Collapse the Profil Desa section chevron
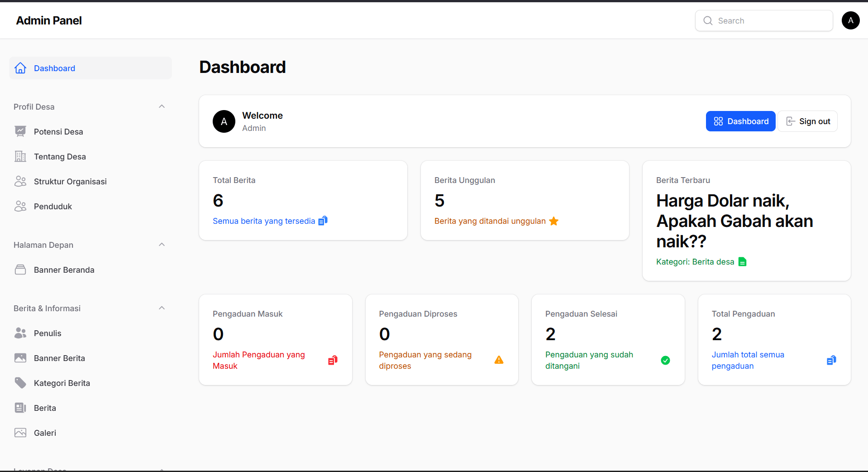868x472 pixels. click(162, 106)
